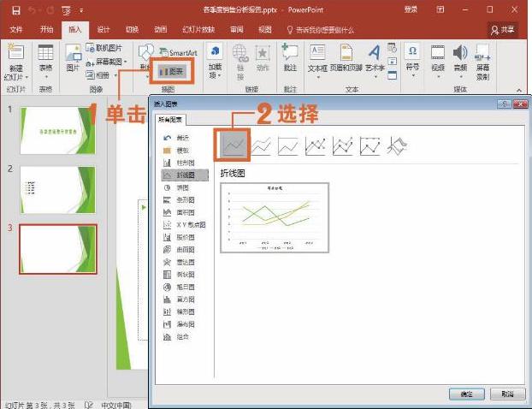This screenshot has height=409, width=532.
Task: Click the 登录 sign-in link
Action: click(411, 10)
